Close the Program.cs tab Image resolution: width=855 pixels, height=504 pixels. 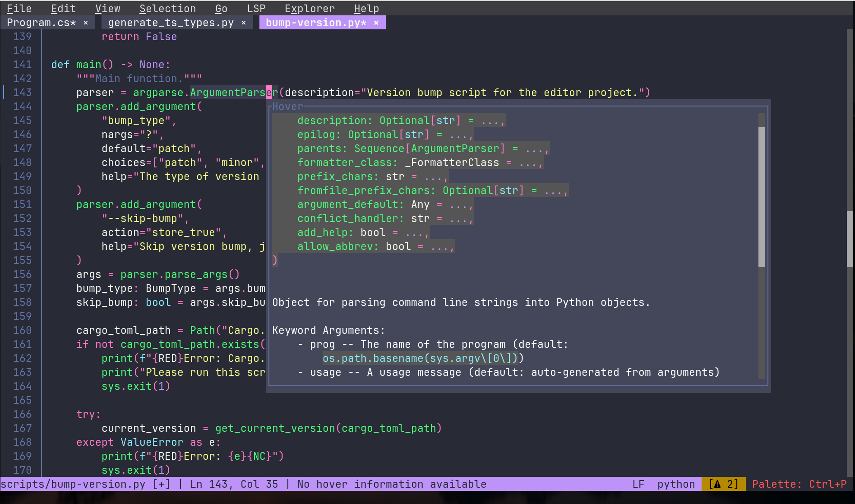(x=86, y=23)
